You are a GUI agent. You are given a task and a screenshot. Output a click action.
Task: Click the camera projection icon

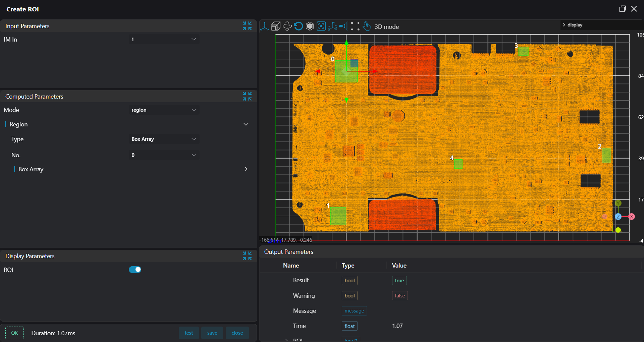click(343, 26)
